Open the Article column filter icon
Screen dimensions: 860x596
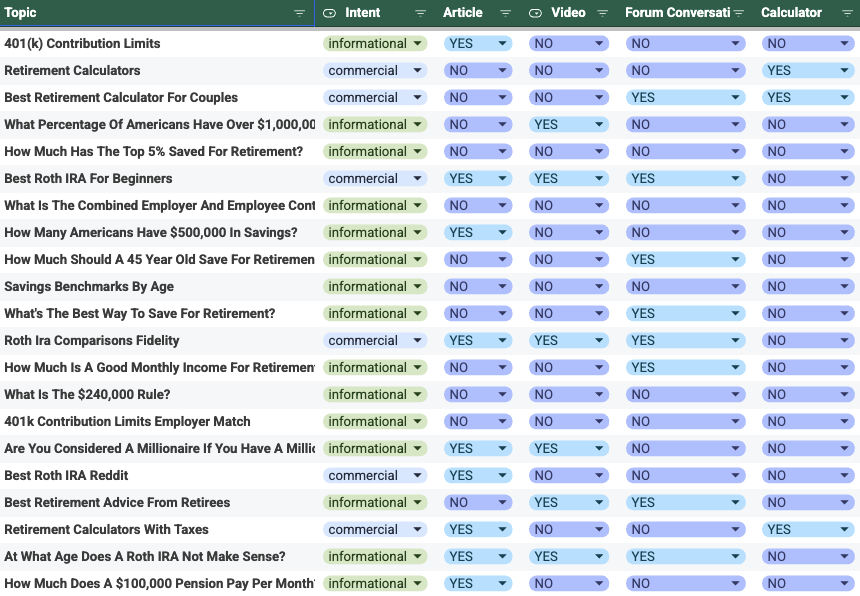[x=505, y=13]
